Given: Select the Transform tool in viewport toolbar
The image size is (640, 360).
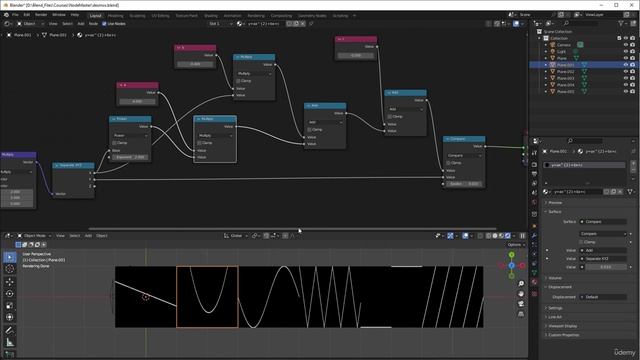Looking at the screenshot, I should point(10,317).
